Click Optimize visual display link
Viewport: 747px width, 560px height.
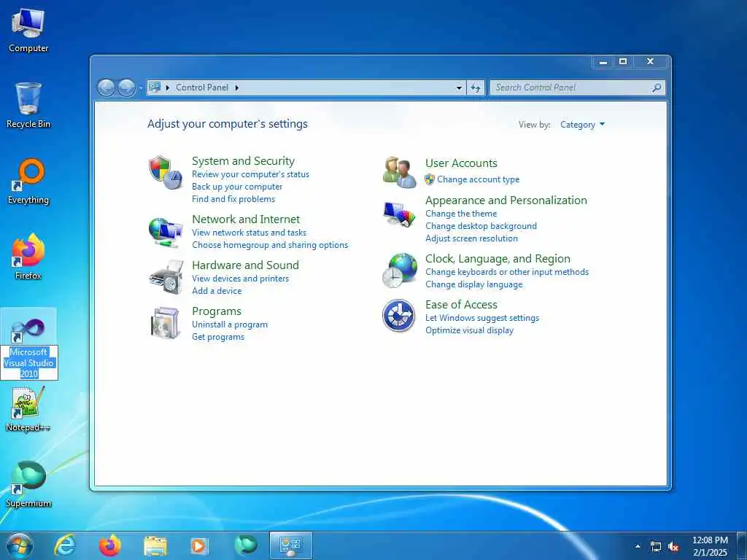[x=469, y=330]
